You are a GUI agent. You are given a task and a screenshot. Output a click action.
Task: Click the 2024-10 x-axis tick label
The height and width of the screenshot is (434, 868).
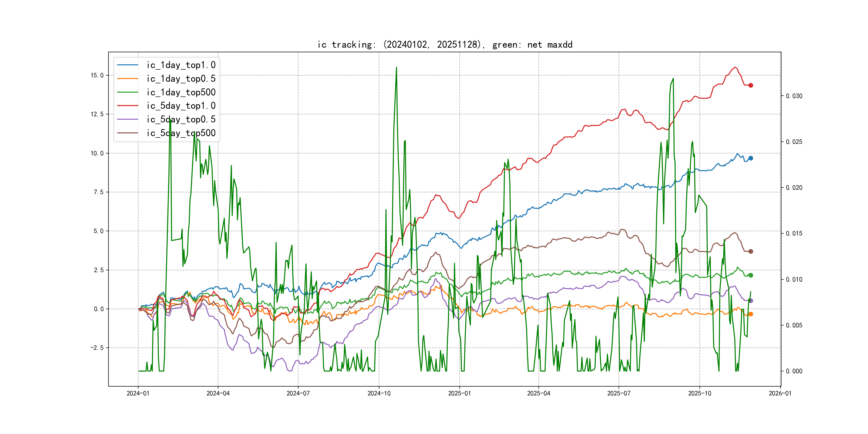[x=379, y=393]
